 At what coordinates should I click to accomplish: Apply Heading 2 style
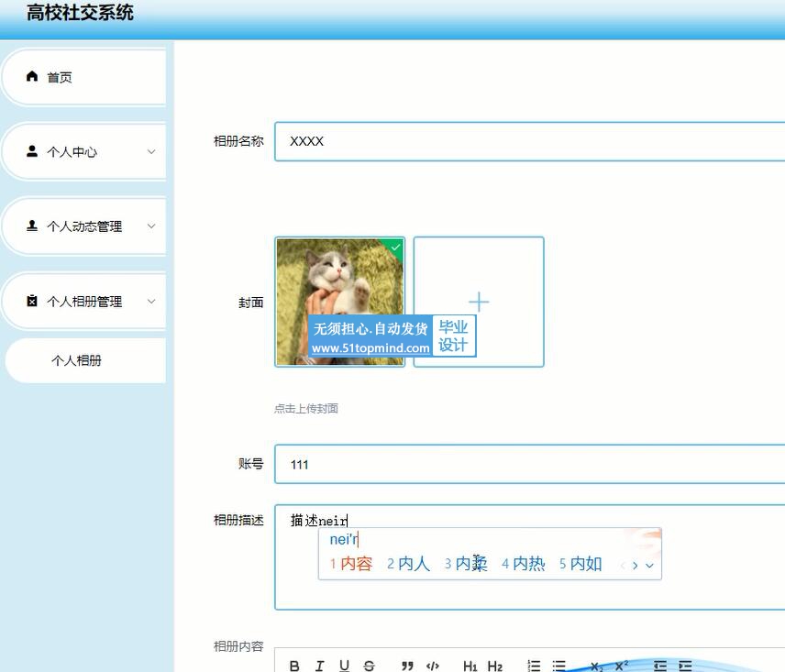495,666
